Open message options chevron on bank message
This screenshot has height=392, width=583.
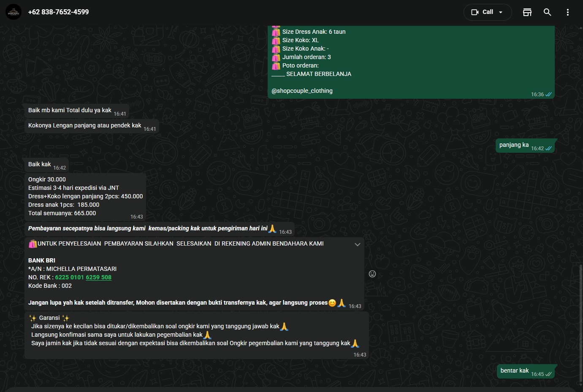click(357, 244)
